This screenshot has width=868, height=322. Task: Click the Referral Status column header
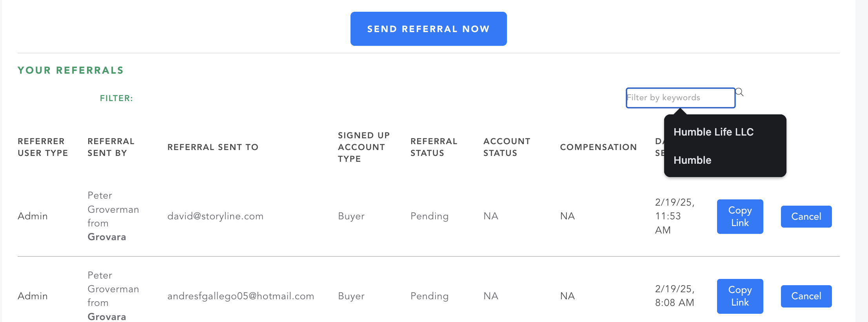pos(434,147)
